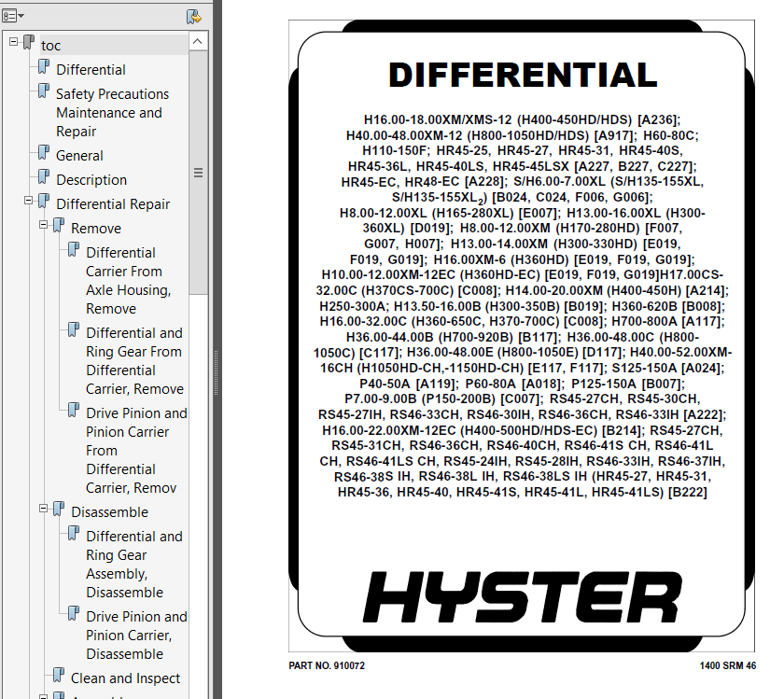Collapse the Disassemble bookmark branch
Screen dimensions: 784x699
(44, 509)
